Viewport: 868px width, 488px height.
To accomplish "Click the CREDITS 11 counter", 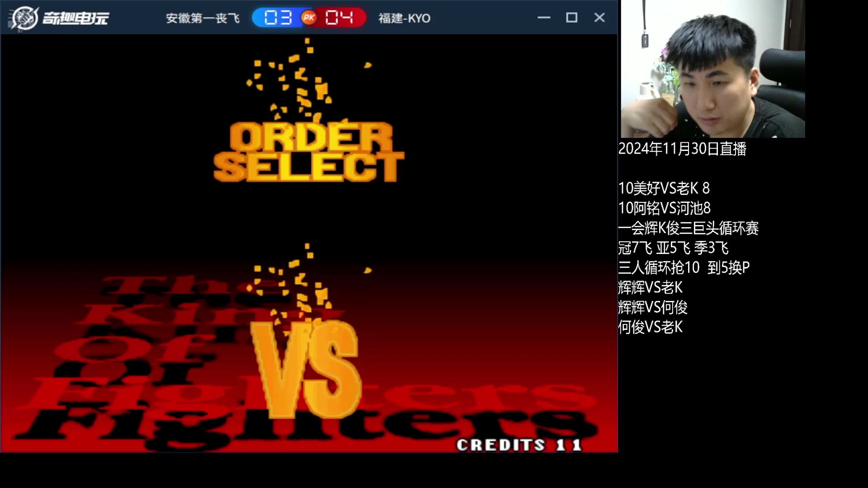I will tap(519, 445).
